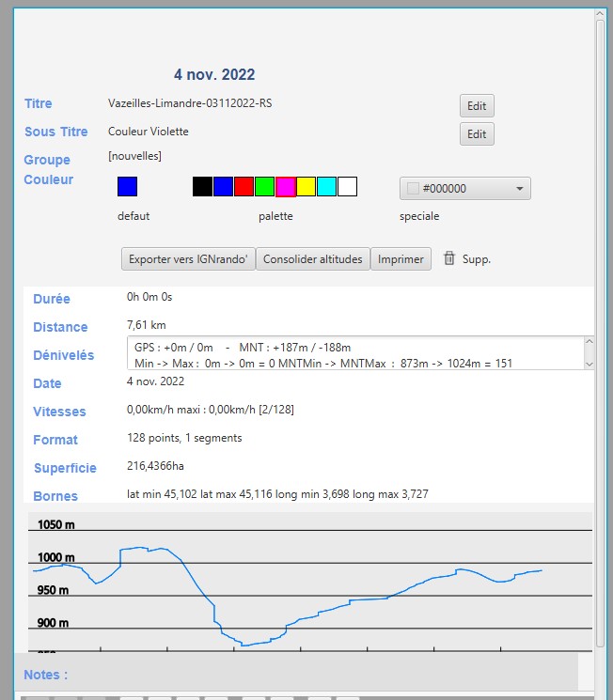Print the track with Imprimer
Screen dimensions: 613x700
coord(401,259)
